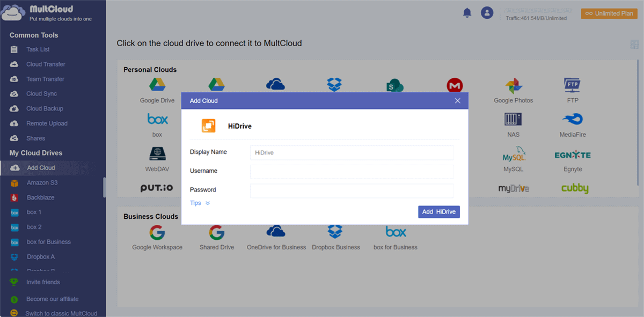
Task: Click the Unlimited Plan button
Action: (x=609, y=13)
